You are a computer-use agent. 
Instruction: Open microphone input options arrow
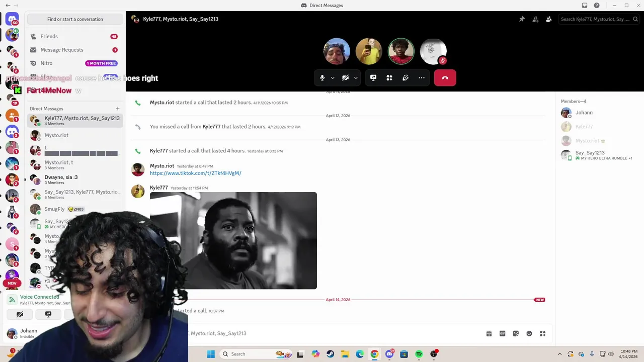click(x=333, y=78)
